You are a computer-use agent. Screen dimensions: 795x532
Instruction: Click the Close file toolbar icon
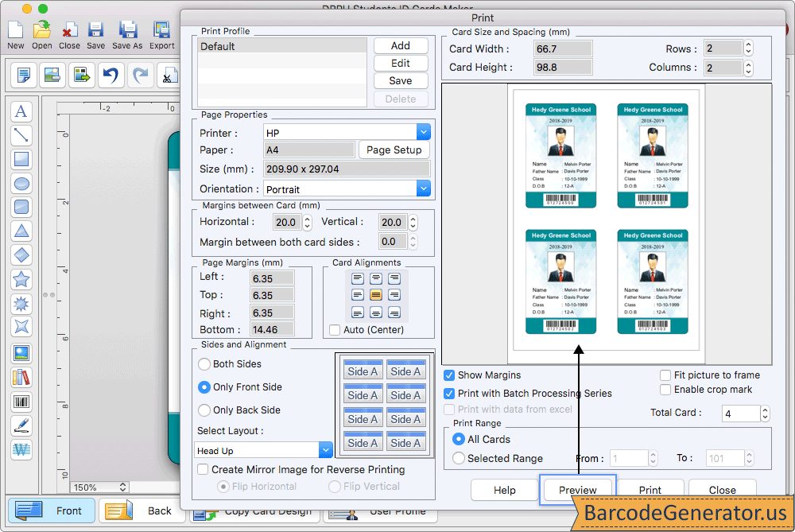69,30
